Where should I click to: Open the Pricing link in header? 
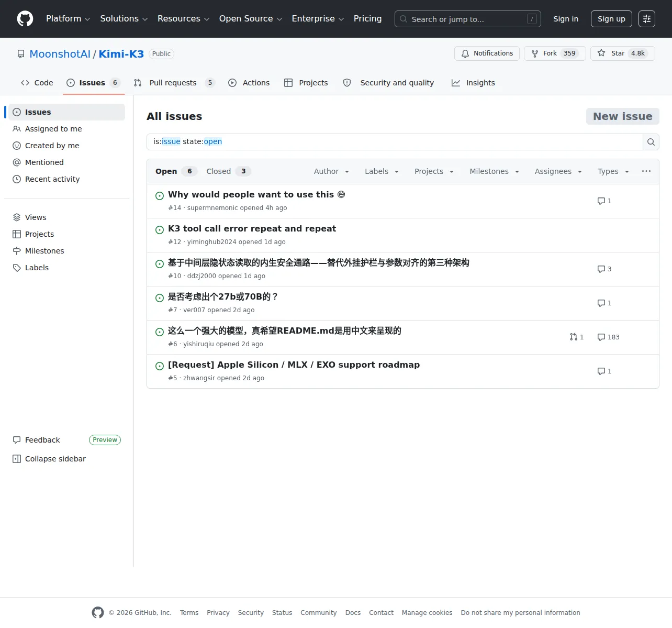367,19
